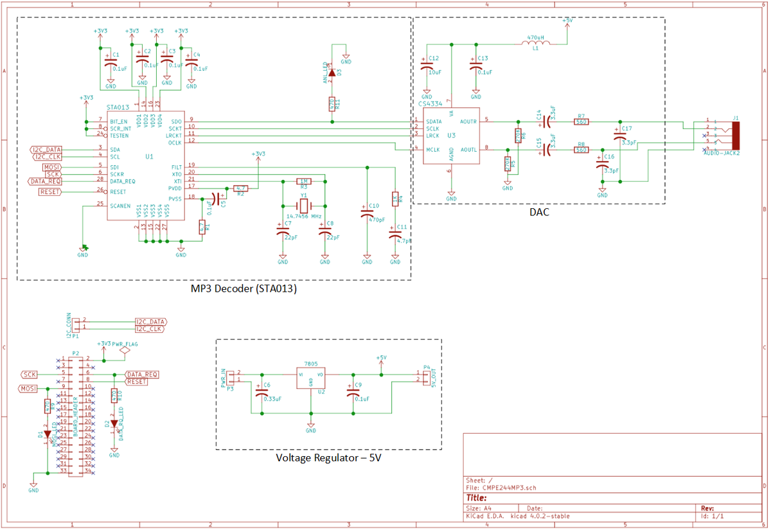Select the File: CMPE244MP3.sch text

point(501,488)
